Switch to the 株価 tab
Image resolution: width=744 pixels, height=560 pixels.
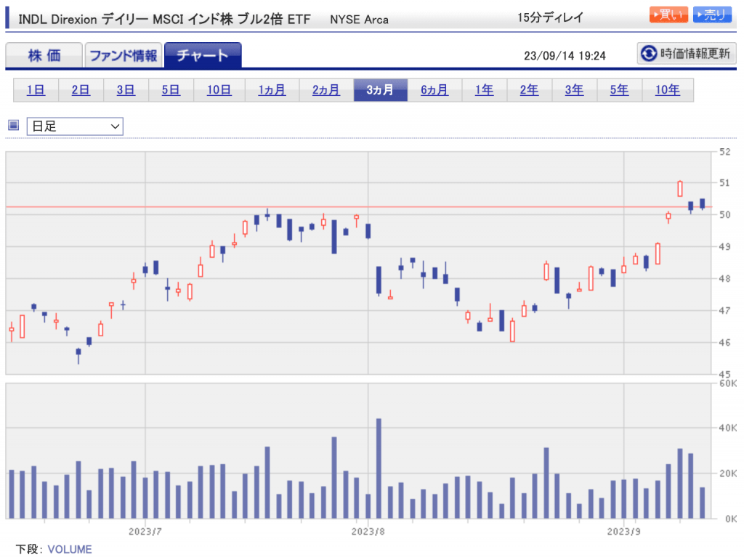[44, 55]
